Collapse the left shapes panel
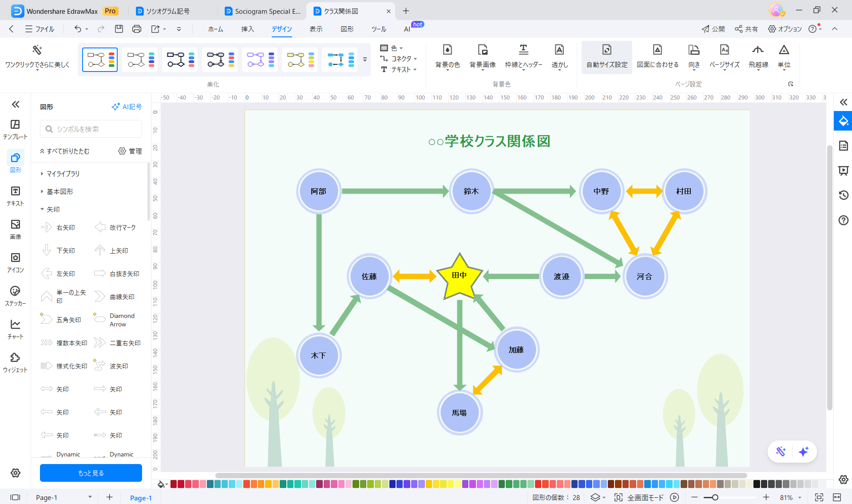852x504 pixels. coord(16,104)
